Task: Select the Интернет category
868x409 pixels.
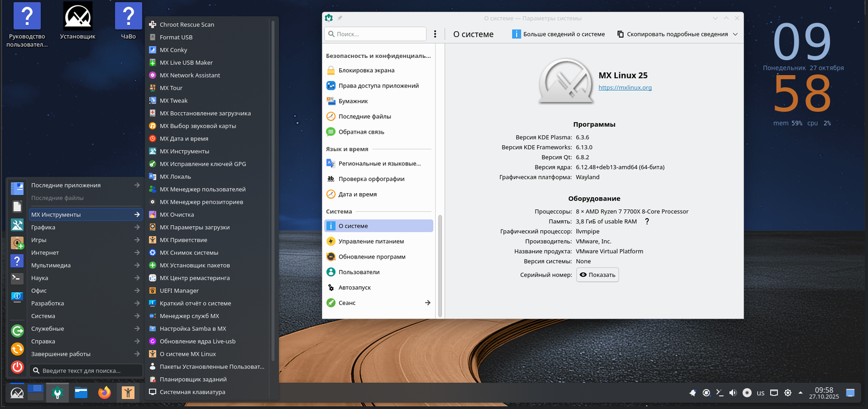Action: [x=85, y=253]
